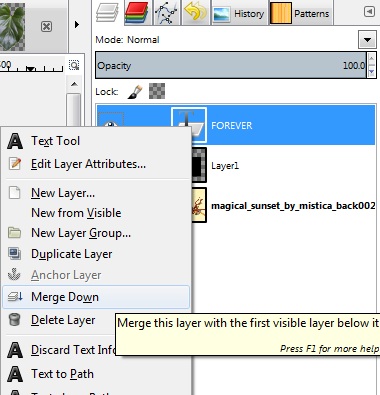Switch to the Paths tab
This screenshot has height=395, width=380.
click(x=166, y=13)
